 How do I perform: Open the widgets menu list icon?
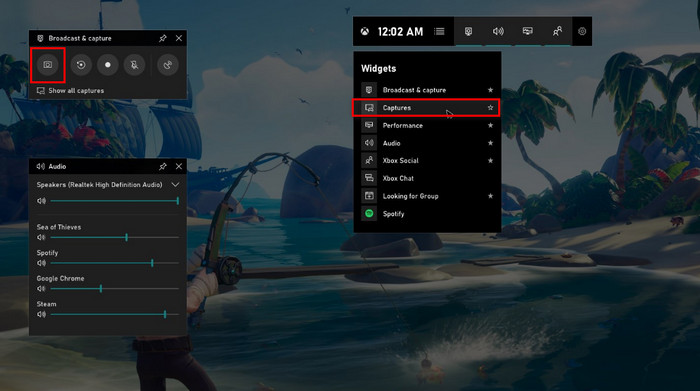(x=439, y=31)
